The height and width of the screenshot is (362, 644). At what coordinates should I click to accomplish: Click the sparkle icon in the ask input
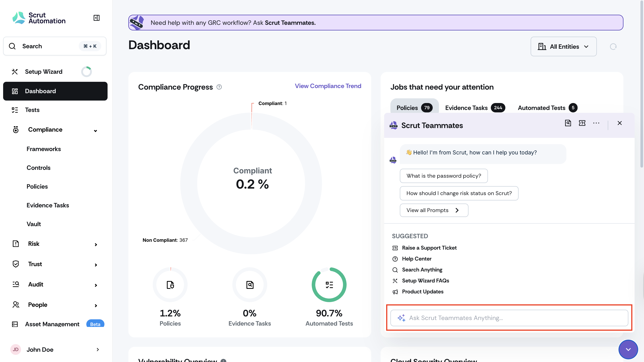401,318
